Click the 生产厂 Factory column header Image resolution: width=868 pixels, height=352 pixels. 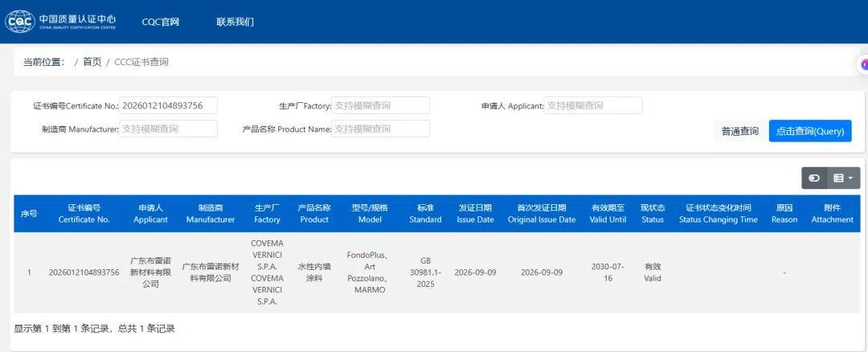tap(267, 214)
